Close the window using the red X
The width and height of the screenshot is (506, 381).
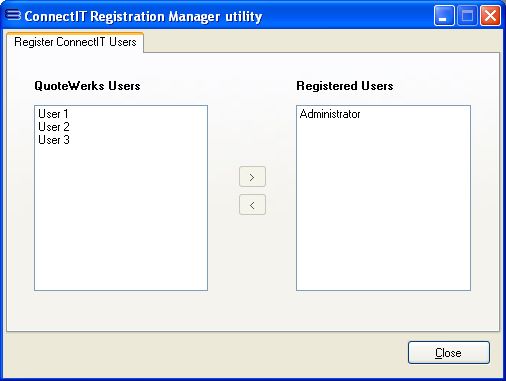click(x=490, y=16)
